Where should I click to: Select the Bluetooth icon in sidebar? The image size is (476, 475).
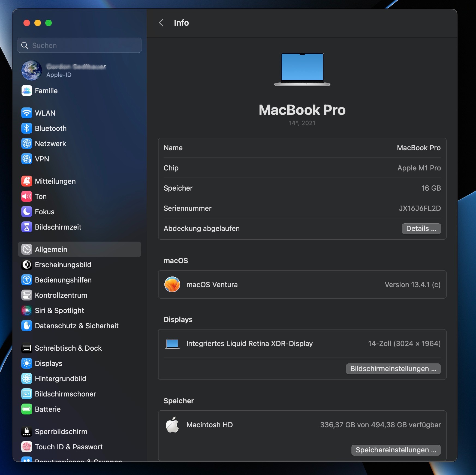pyautogui.click(x=27, y=128)
